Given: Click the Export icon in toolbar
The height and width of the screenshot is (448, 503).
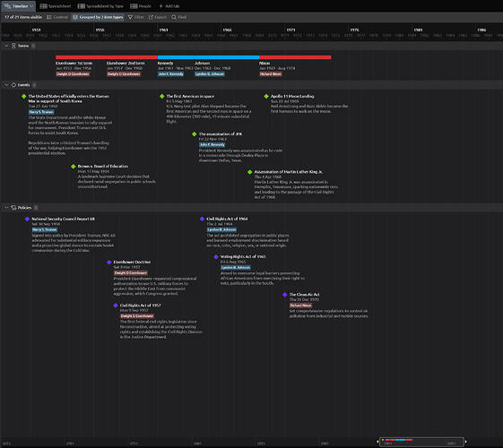Looking at the screenshot, I should coord(151,17).
